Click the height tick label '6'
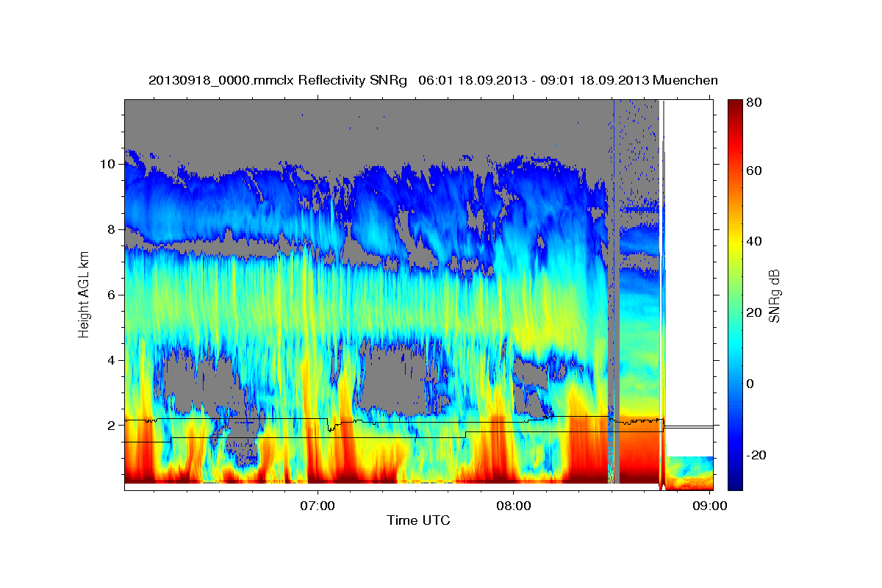Screen dimensions: 882x588 pyautogui.click(x=111, y=295)
